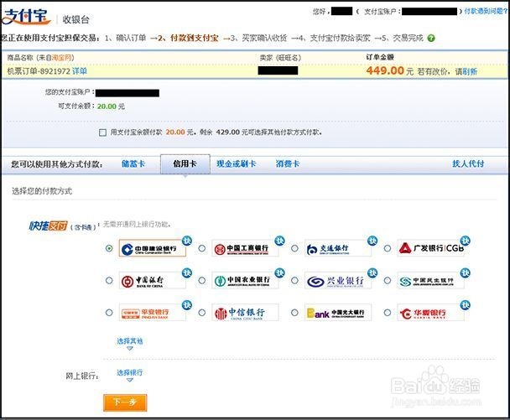Click the 快 badge on Agricultural Bank
The width and height of the screenshot is (510, 420).
coord(279,272)
